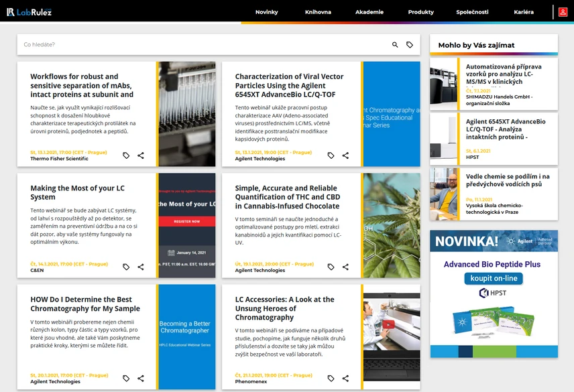Image resolution: width=574 pixels, height=392 pixels.
Task: Click Agilent Technologies label on HOW Do I Determine card
Action: (55, 381)
